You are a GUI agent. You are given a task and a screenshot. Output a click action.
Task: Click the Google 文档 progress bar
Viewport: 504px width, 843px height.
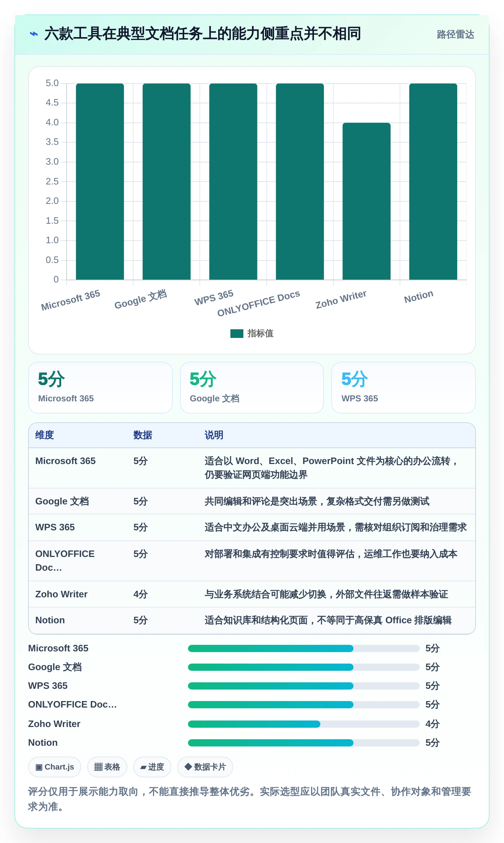[x=303, y=667]
